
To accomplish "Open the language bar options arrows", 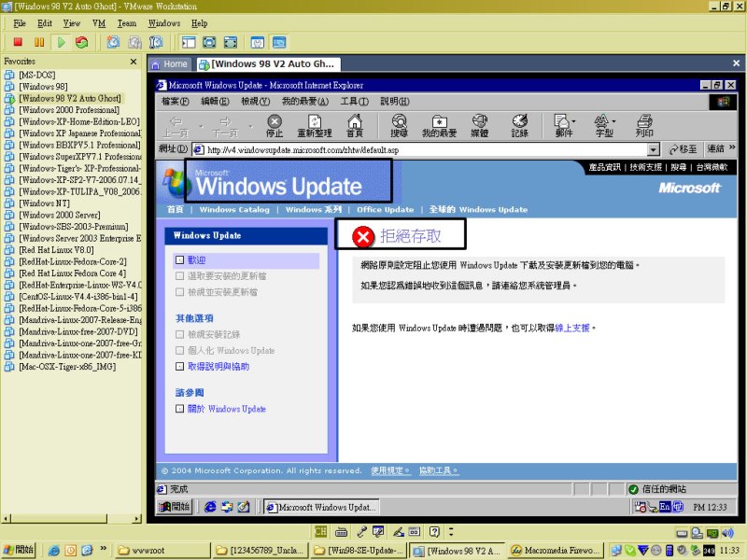I will (451, 531).
